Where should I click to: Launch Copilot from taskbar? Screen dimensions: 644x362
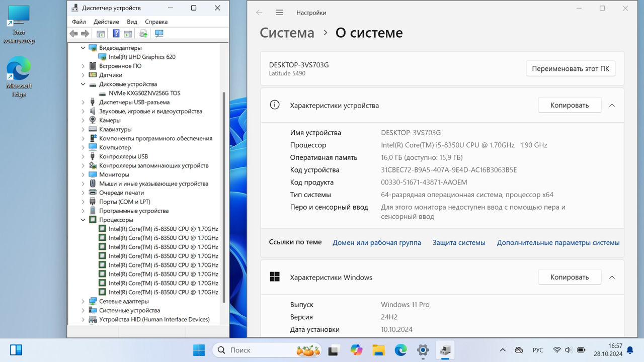click(x=356, y=350)
